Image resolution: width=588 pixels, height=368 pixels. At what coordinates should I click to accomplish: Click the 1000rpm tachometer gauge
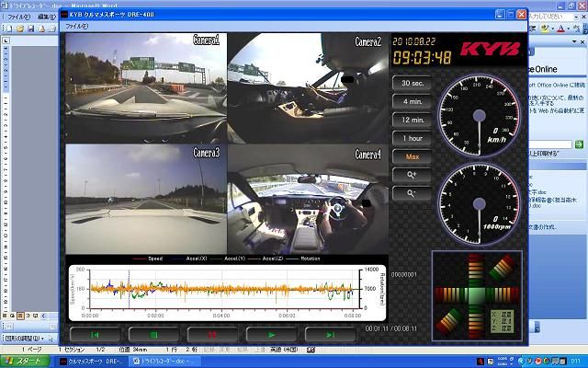tap(479, 204)
